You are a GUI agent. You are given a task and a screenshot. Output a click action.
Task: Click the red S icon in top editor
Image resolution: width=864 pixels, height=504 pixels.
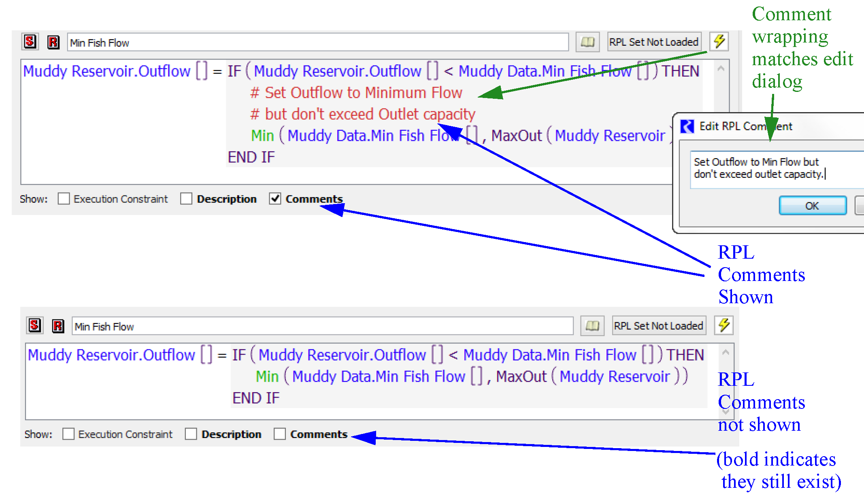coord(30,42)
